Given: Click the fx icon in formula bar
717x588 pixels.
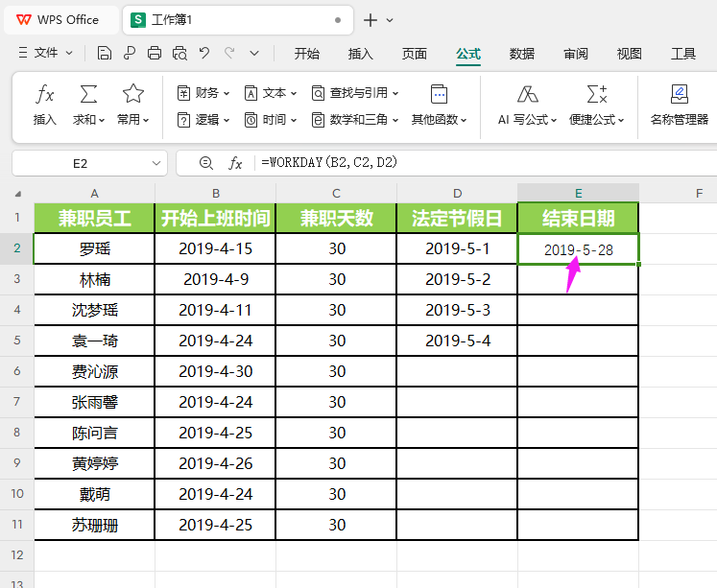Looking at the screenshot, I should pos(235,163).
